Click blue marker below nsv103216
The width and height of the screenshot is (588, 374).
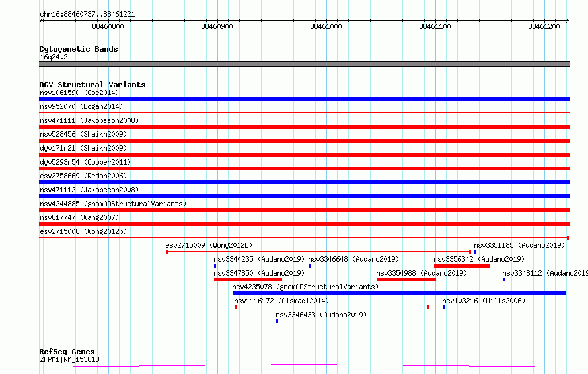(x=443, y=307)
